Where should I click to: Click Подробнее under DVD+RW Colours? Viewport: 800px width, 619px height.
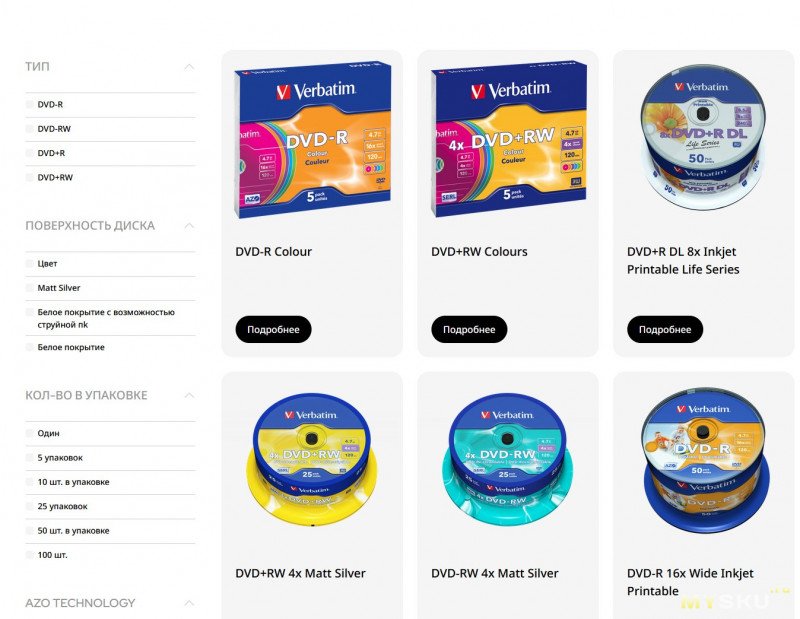(469, 330)
